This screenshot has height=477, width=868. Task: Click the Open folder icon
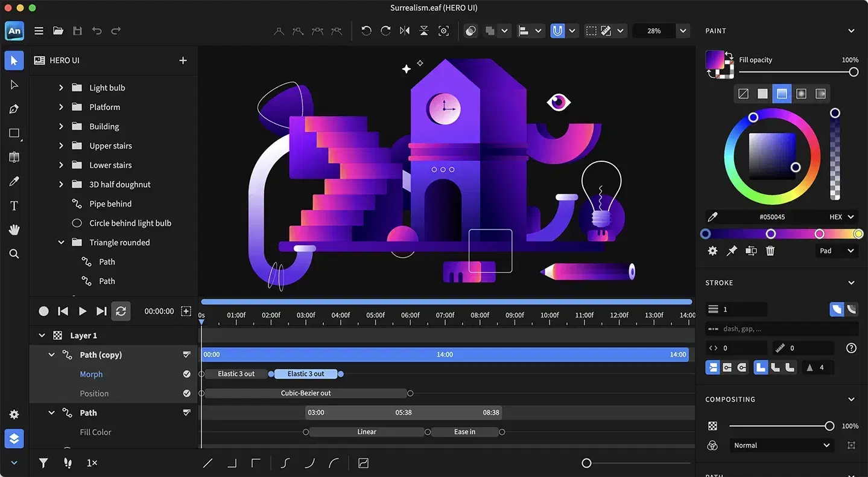58,31
